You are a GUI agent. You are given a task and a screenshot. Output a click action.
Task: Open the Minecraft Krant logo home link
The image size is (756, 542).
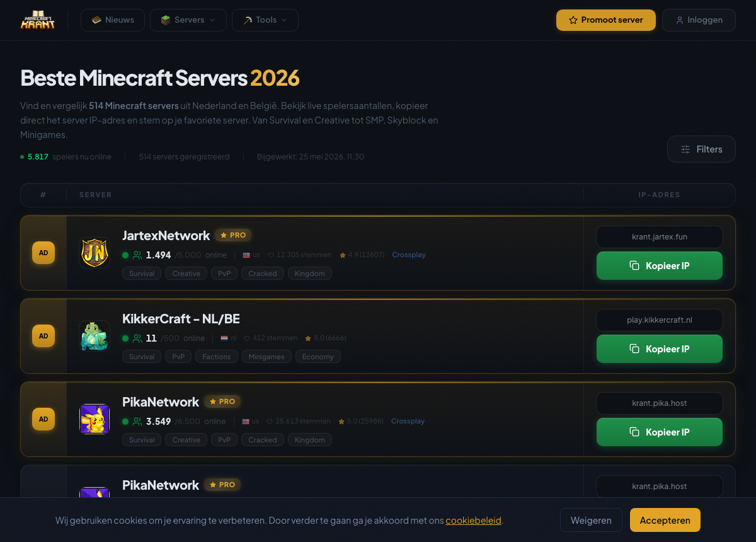click(38, 20)
